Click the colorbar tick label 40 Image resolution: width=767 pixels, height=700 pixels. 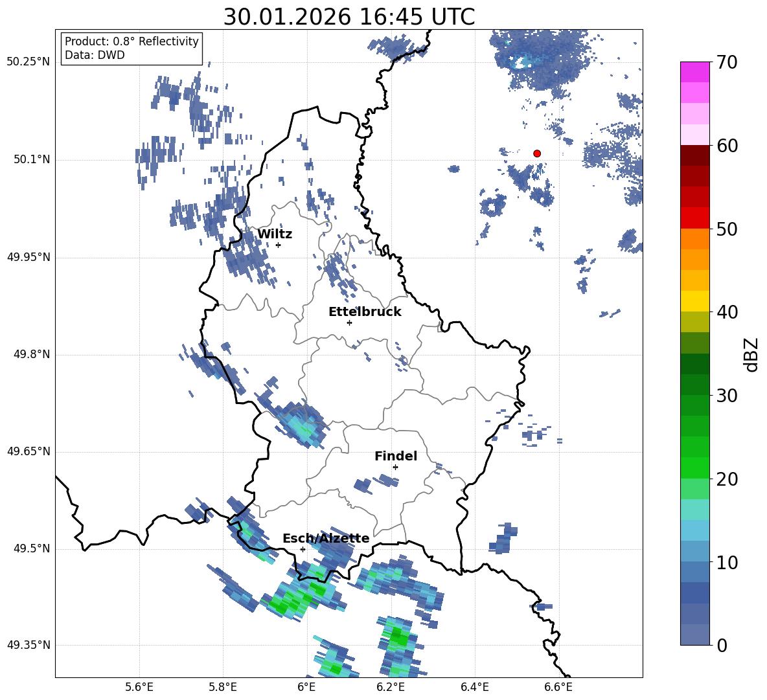[727, 312]
